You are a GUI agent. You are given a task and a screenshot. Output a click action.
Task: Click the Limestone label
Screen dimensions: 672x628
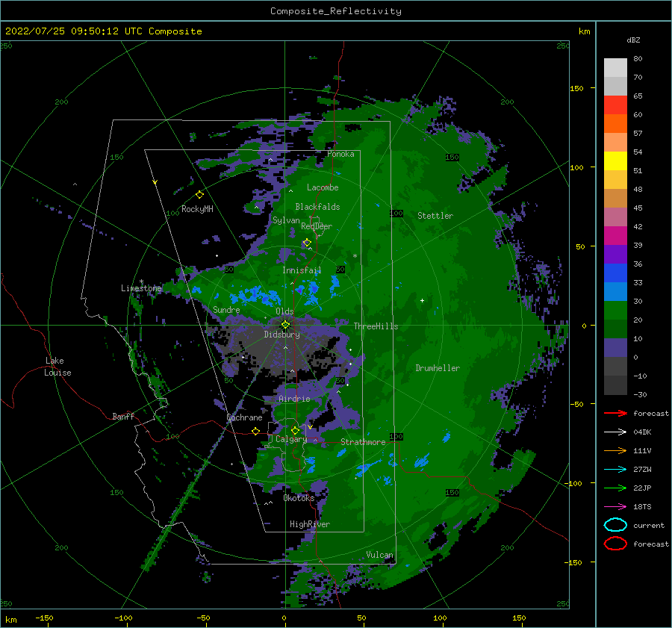141,288
